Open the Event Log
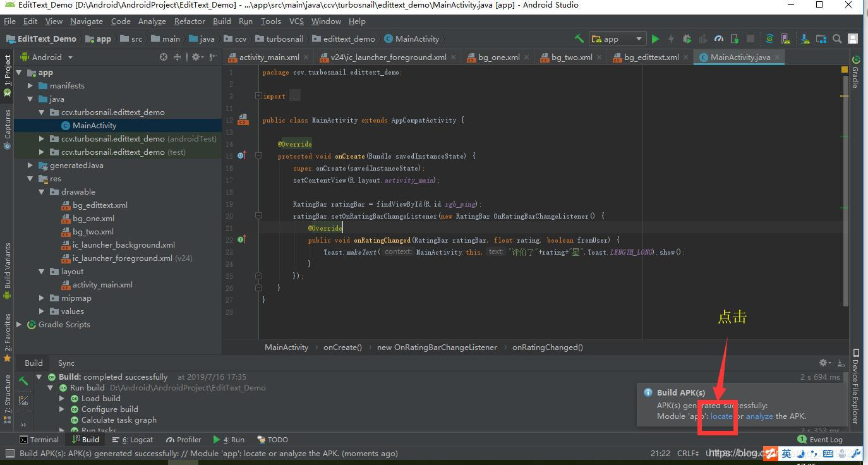 [x=820, y=440]
